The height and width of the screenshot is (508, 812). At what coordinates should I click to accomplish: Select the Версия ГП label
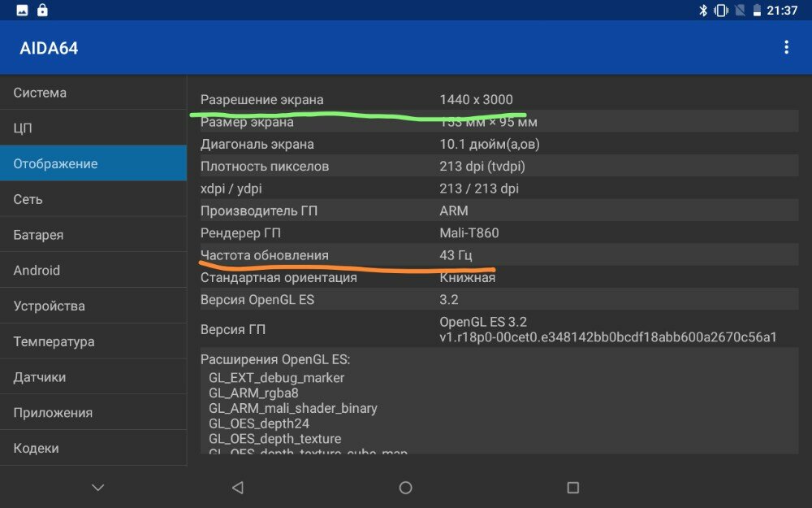(x=232, y=330)
